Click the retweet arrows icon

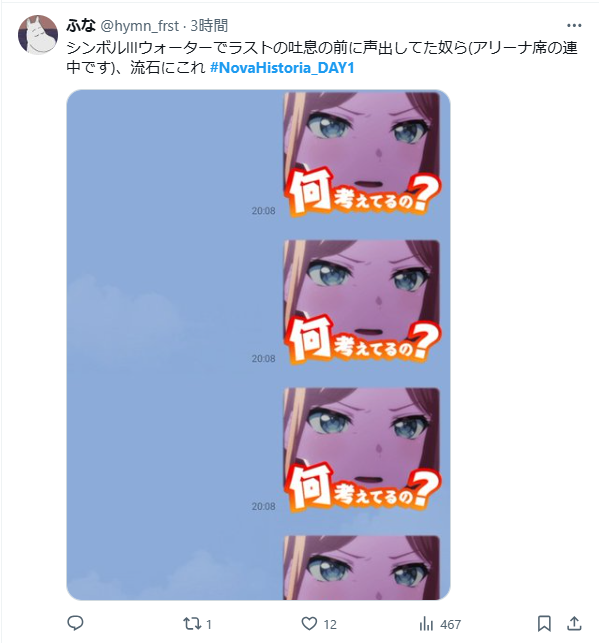pos(192,624)
